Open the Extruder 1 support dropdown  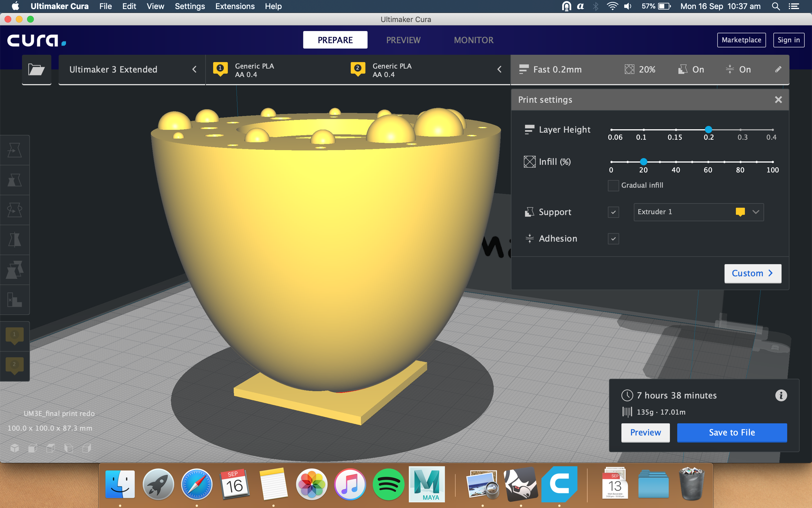pos(699,212)
